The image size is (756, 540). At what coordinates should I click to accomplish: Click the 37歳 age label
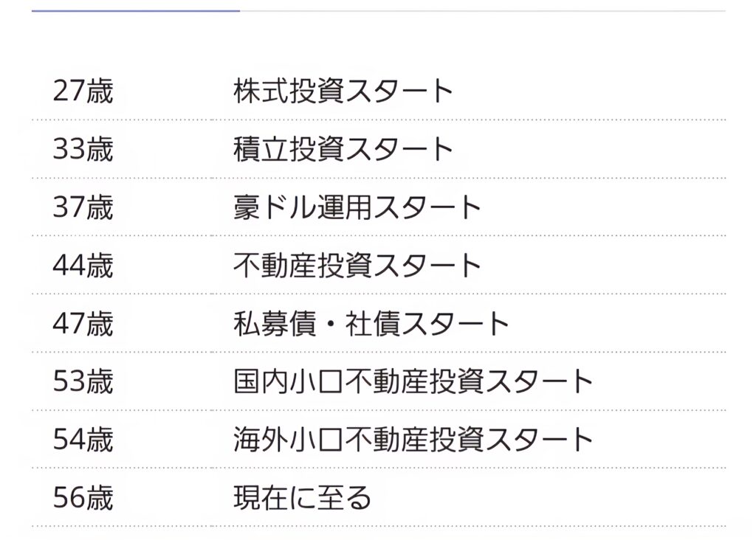[x=83, y=208]
